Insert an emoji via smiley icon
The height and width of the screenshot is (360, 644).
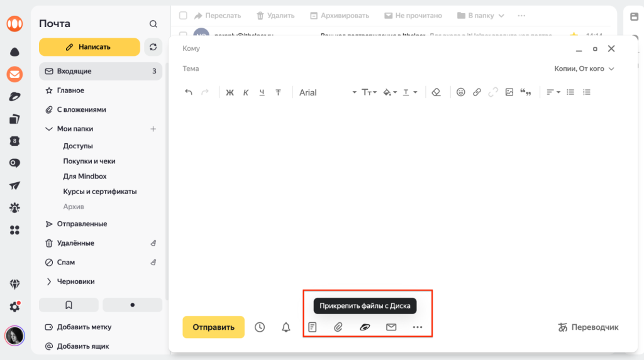[x=461, y=92]
